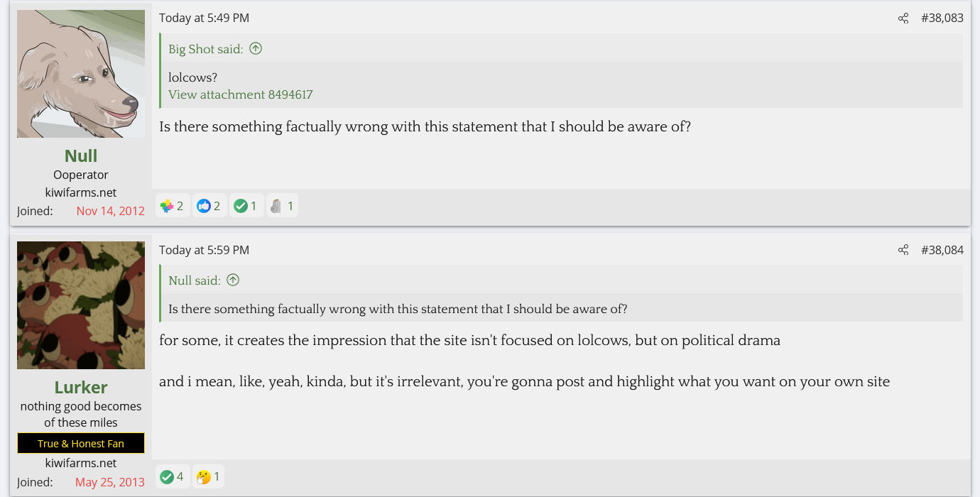Share post #38,084 via share icon
Viewport: 980px width, 497px height.
tap(903, 250)
